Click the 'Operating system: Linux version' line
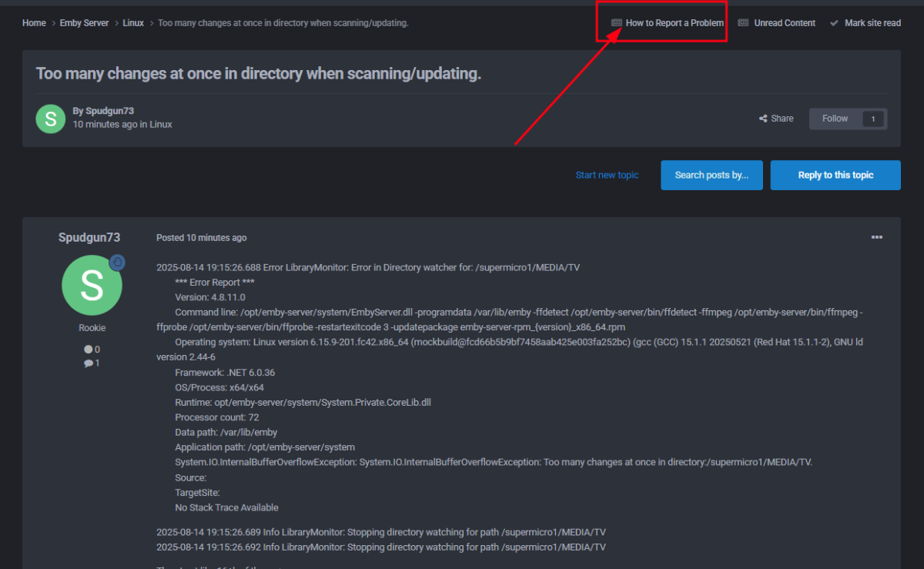Image resolution: width=924 pixels, height=569 pixels. [x=510, y=350]
